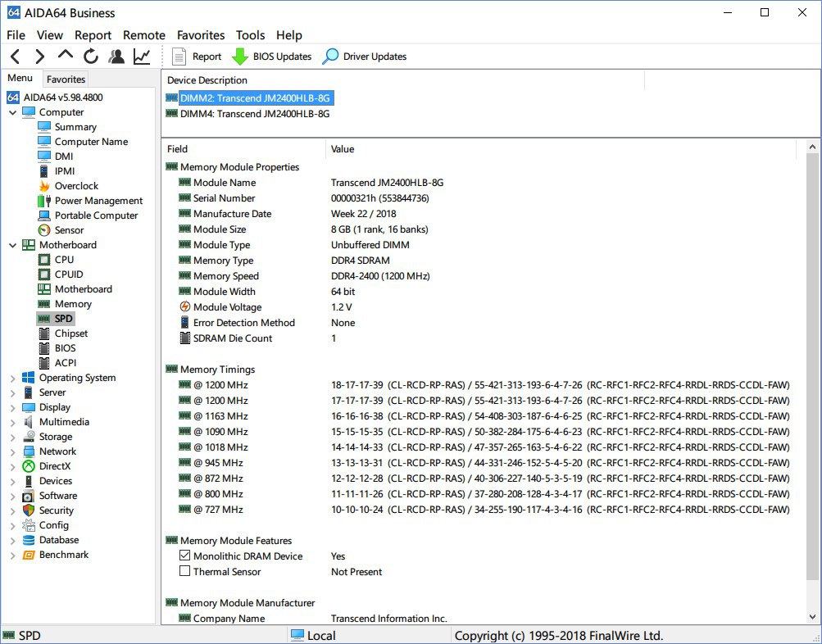Click the vertical scrollbar down arrow
The image size is (822, 644).
click(x=813, y=617)
